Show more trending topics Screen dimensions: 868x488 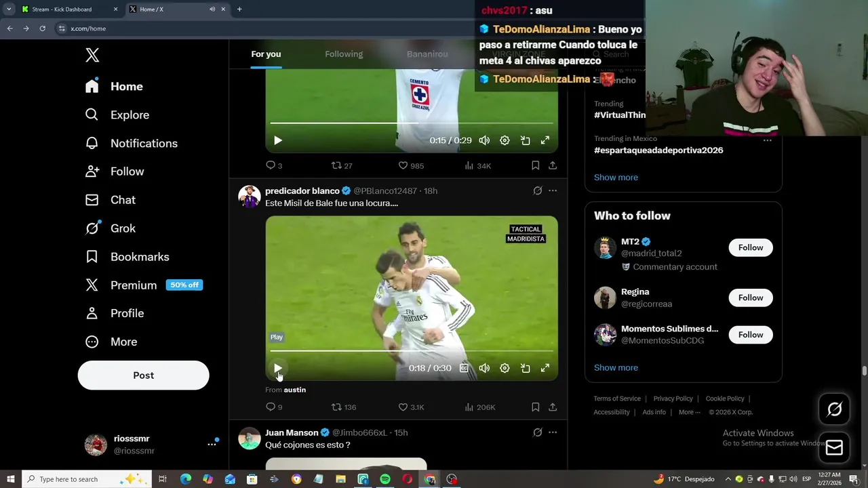pos(616,178)
